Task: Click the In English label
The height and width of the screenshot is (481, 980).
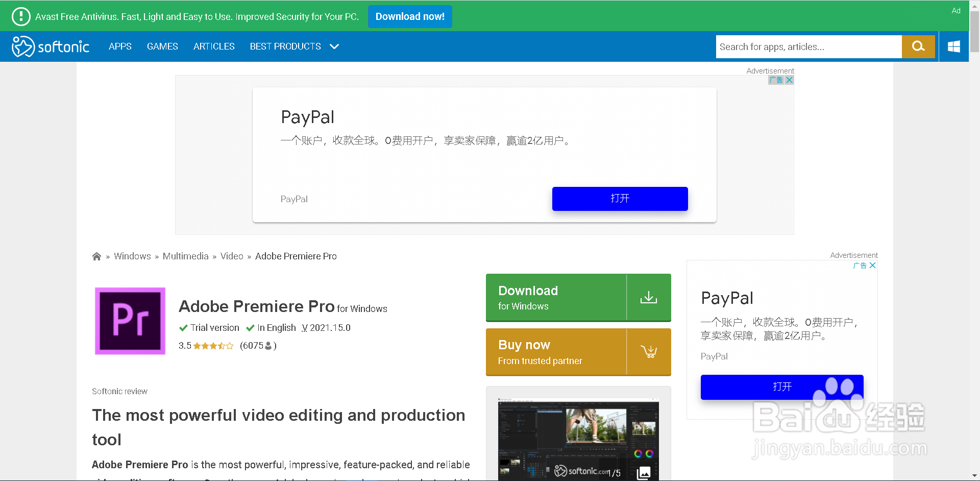Action: pyautogui.click(x=276, y=328)
